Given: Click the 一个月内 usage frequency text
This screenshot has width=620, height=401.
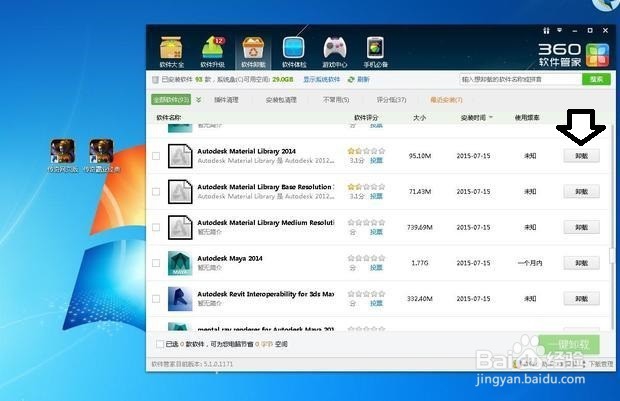Looking at the screenshot, I should [530, 263].
